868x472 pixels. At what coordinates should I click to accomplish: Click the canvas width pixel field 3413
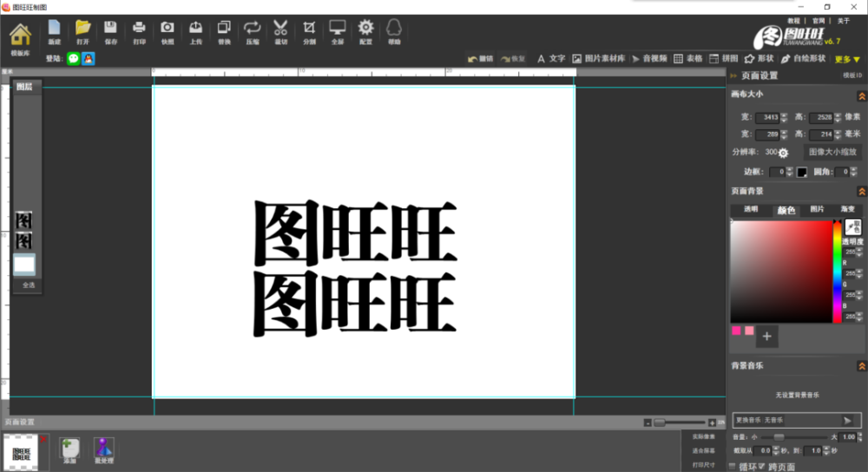[768, 117]
